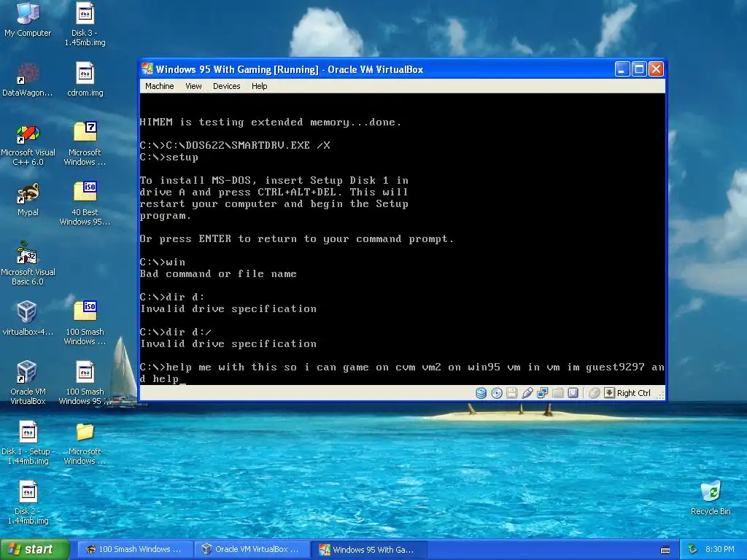This screenshot has width=747, height=560.
Task: Click the Windows Start button
Action: [x=35, y=550]
